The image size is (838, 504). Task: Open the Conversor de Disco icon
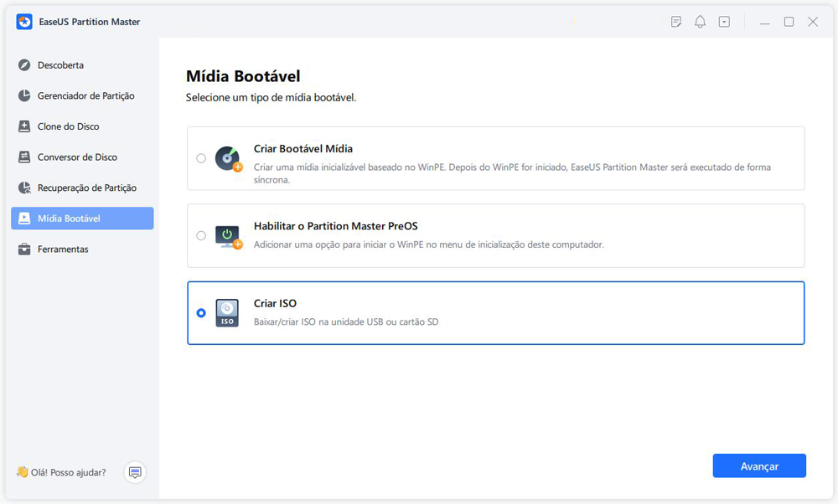tap(24, 157)
